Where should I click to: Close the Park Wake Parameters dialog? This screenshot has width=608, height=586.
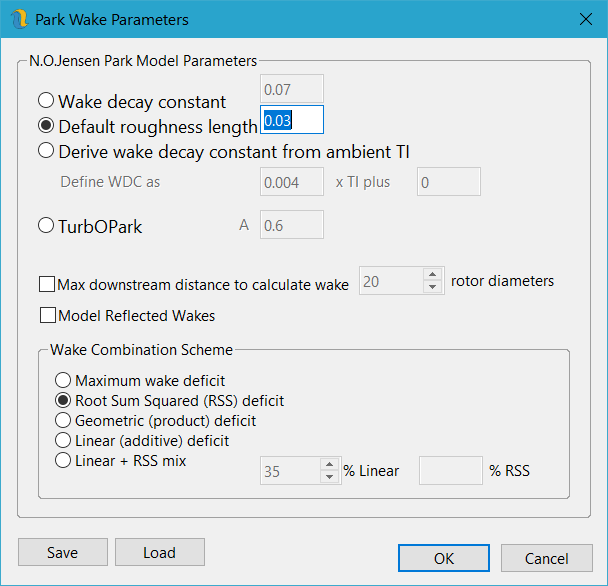coord(584,19)
